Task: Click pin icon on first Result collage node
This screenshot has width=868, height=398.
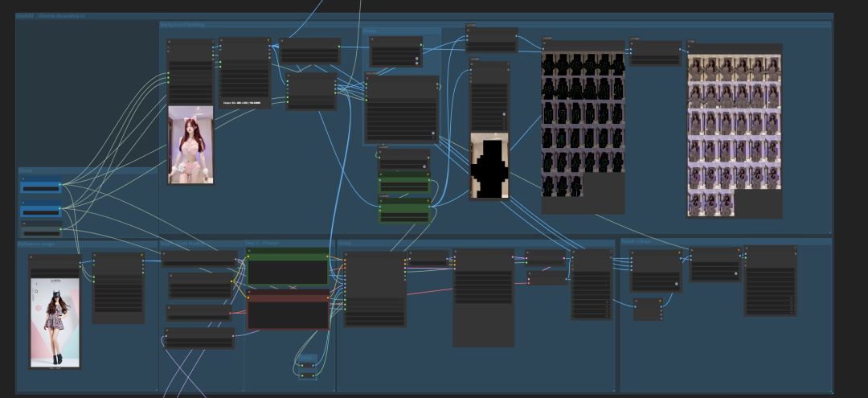Action: [679, 252]
